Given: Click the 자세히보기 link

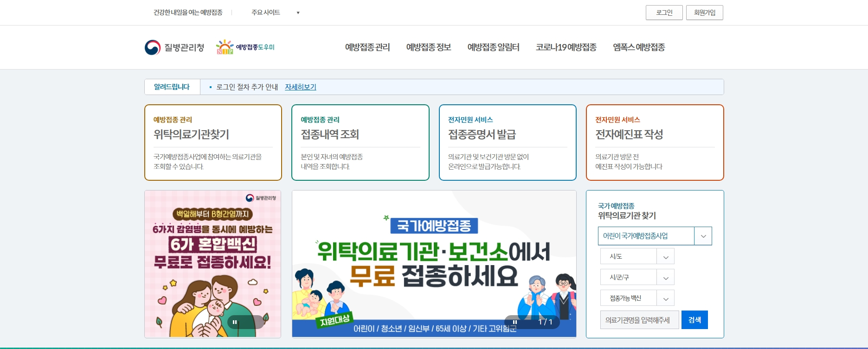Looking at the screenshot, I should click(301, 87).
